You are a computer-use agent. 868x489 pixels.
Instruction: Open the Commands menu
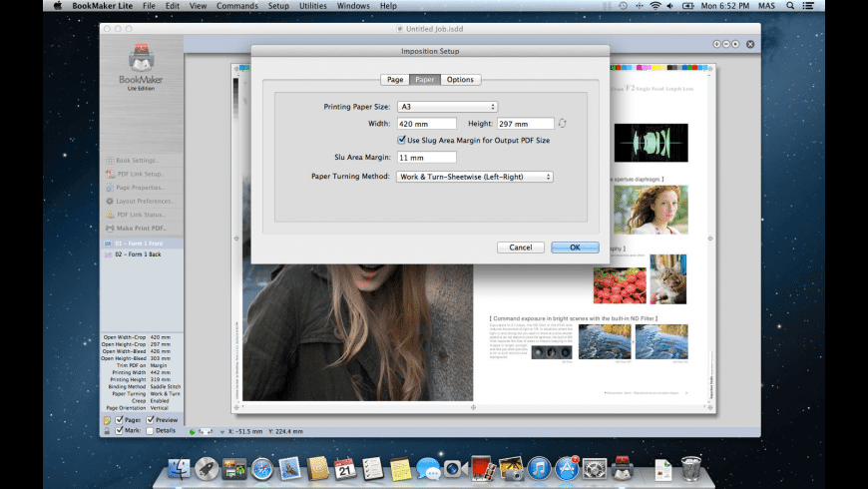(x=237, y=5)
